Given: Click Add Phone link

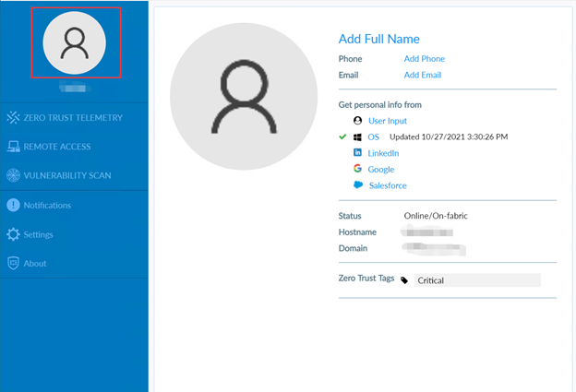Looking at the screenshot, I should pyautogui.click(x=425, y=59).
